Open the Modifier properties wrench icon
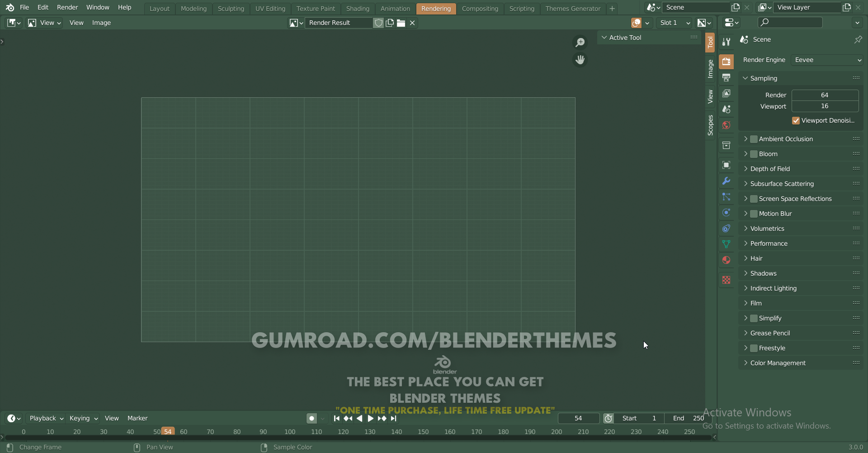This screenshot has height=453, width=868. coord(726,181)
